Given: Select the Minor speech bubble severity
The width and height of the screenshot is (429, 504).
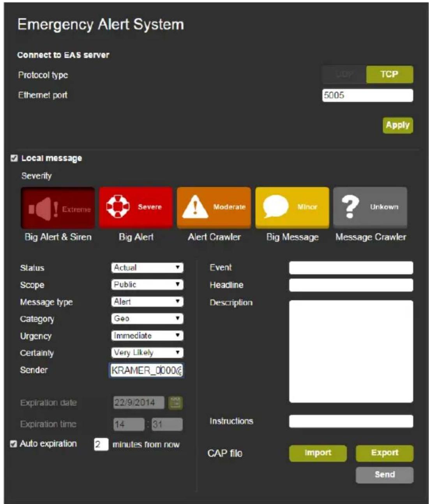Looking at the screenshot, I should 292,207.
